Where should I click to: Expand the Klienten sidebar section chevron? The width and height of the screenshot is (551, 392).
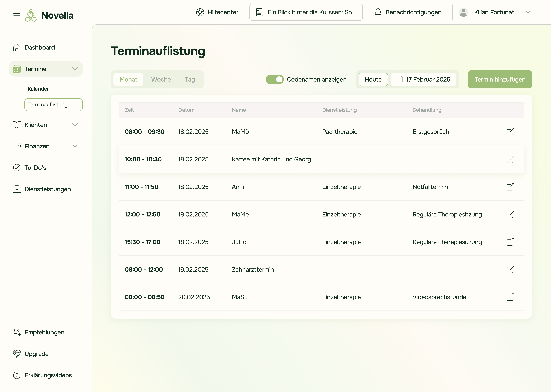click(75, 125)
